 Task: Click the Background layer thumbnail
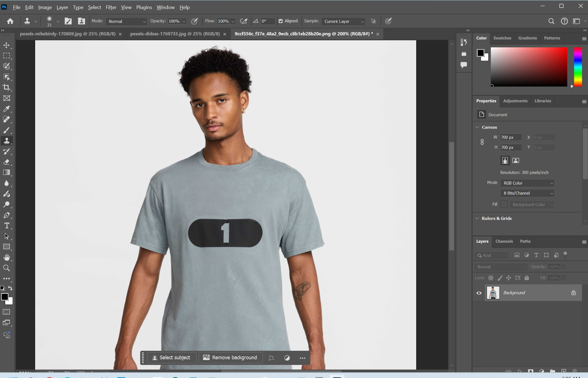tap(493, 293)
